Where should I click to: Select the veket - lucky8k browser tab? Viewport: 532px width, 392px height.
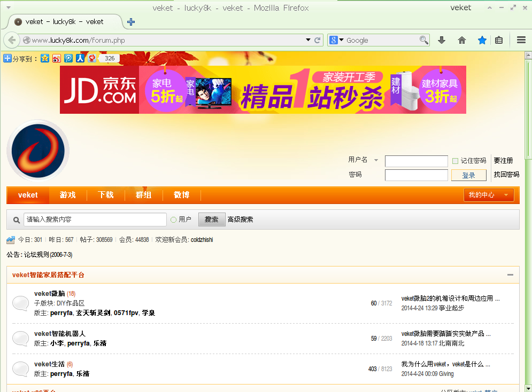65,22
